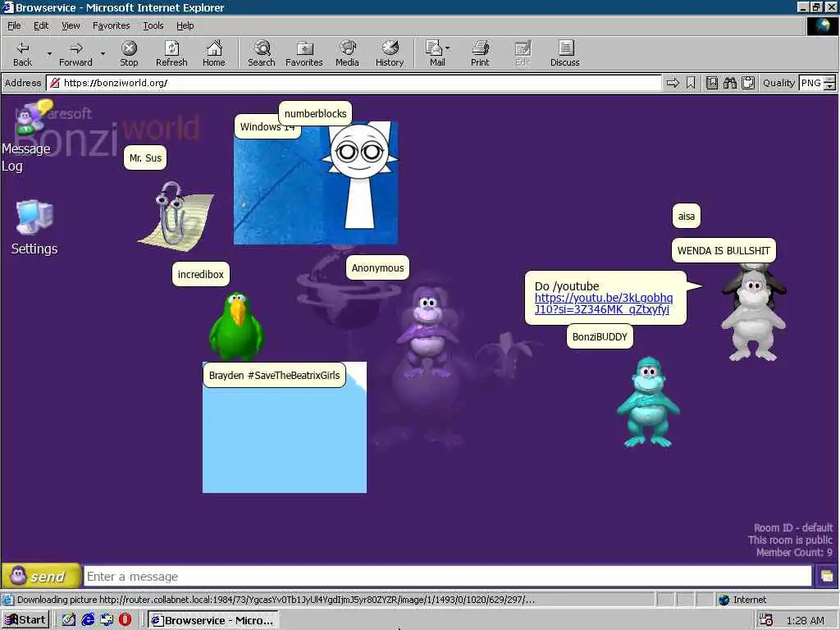
Task: Click the green Peedy parrot character
Action: [235, 326]
